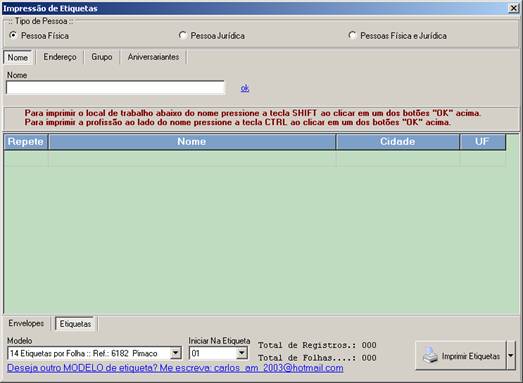Switch to the Envelopes tab
Screen dimensions: 523x383
click(26, 323)
